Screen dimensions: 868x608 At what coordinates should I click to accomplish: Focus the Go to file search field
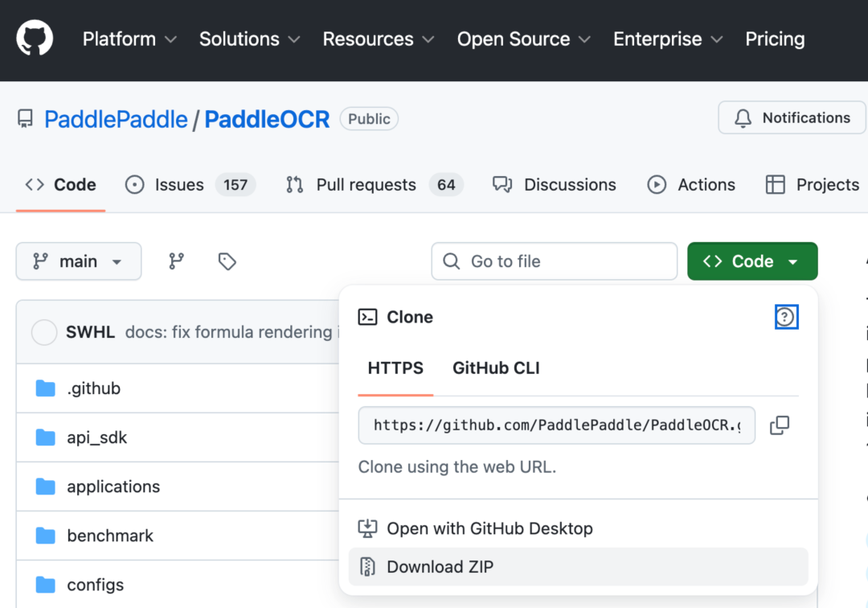click(x=554, y=261)
